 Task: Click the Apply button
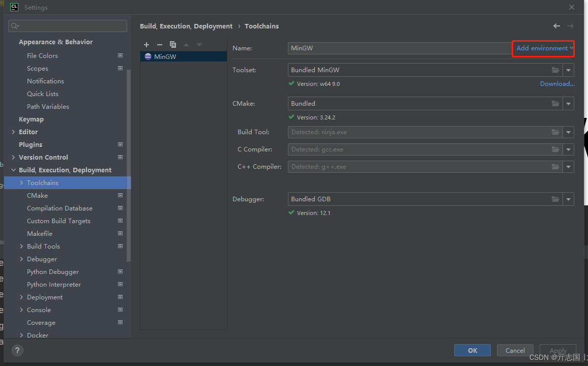click(x=557, y=350)
